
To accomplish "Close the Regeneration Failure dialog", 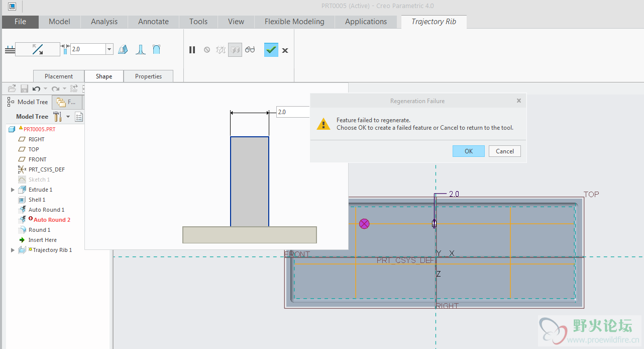I will [x=519, y=101].
